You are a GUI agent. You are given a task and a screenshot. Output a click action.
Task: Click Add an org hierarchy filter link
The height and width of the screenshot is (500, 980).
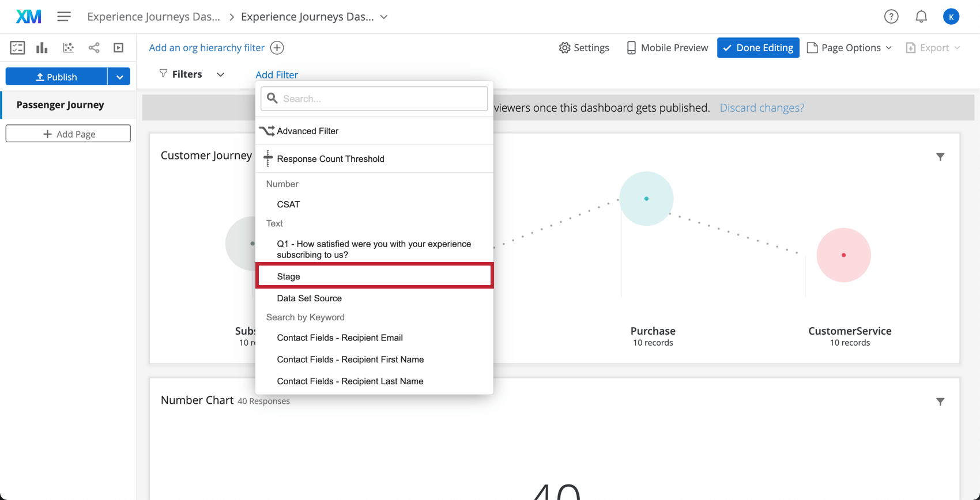tap(206, 48)
